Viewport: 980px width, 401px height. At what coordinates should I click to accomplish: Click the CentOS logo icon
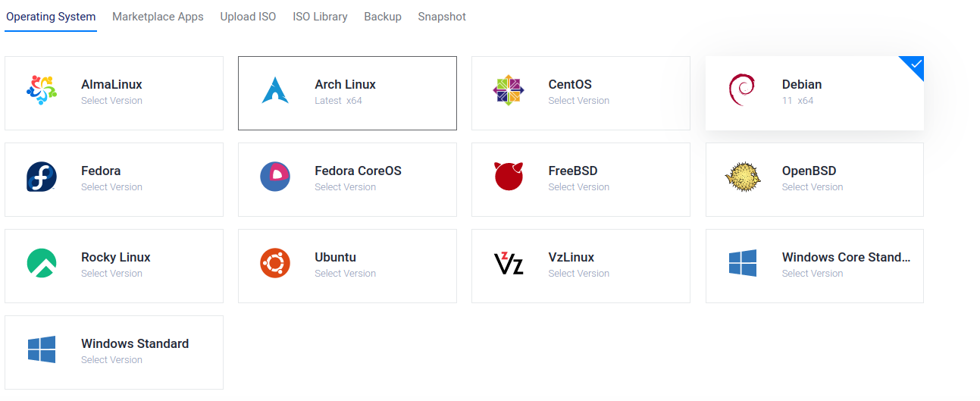pos(509,91)
